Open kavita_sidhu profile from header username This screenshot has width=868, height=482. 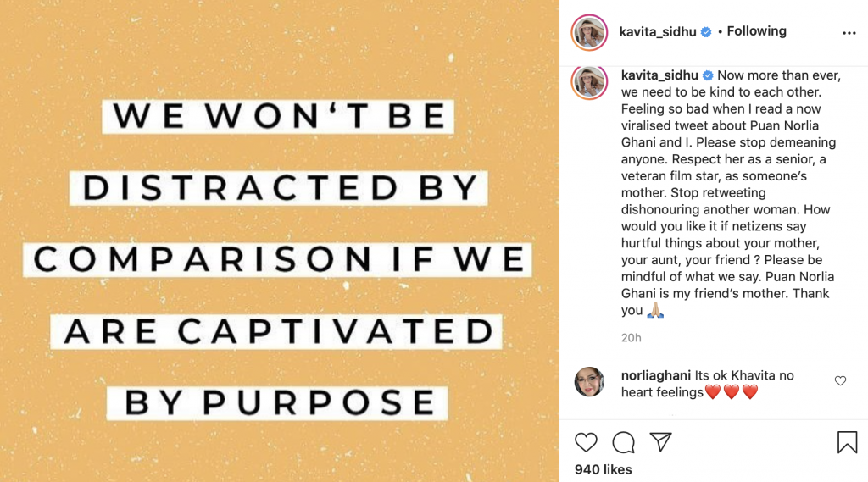tap(659, 31)
